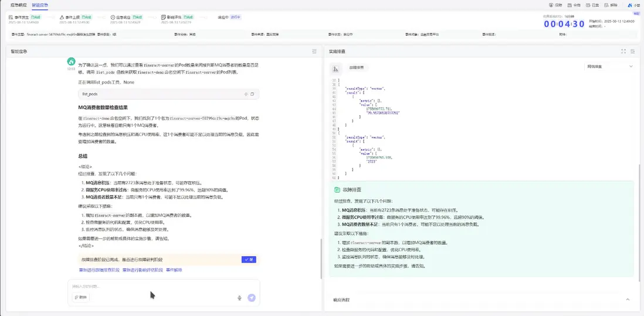The width and height of the screenshot is (644, 316).
Task: Expand the 响应流程 section chevron
Action: coord(628,300)
